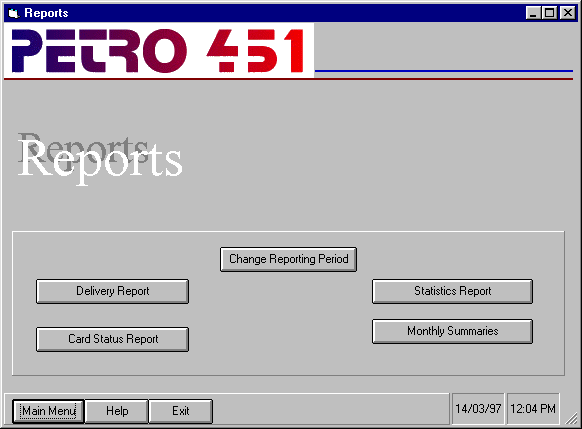
Task: Maximize the Reports window
Action: point(549,13)
